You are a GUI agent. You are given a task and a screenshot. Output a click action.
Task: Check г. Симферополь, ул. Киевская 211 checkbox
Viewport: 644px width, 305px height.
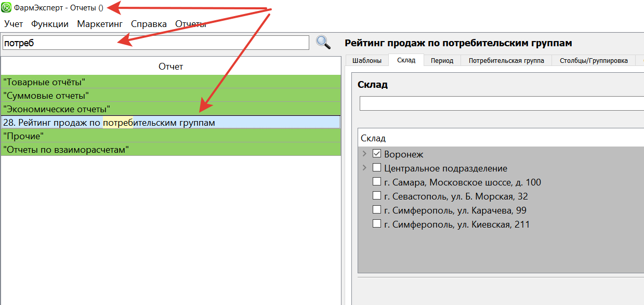click(377, 224)
